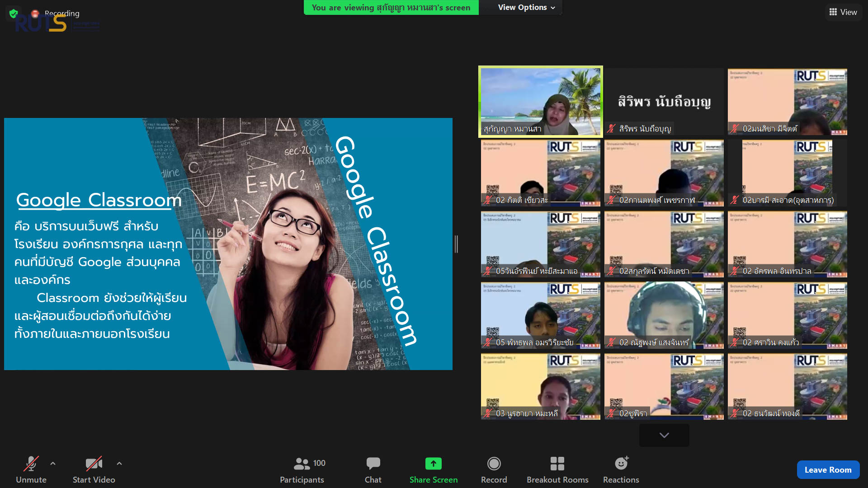
Task: Click Leave Room button
Action: 828,470
